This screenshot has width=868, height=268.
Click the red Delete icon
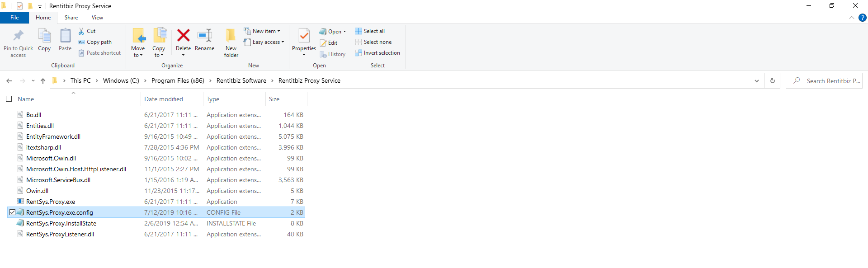tap(183, 35)
